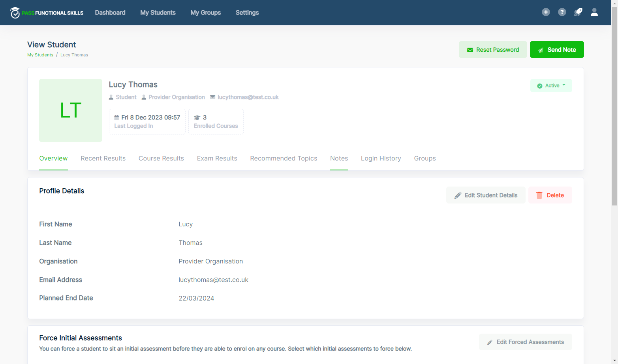Click the envelope icon beside student email
Screen dimensions: 618x364
(x=212, y=97)
